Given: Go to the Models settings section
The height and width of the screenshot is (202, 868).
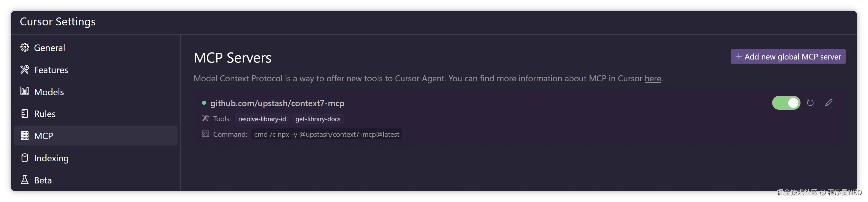Looking at the screenshot, I should tap(49, 92).
